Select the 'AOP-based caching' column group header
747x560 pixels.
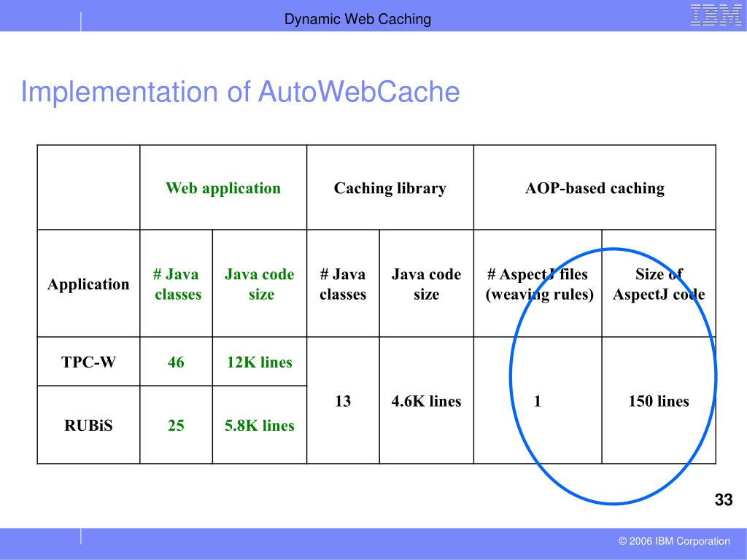(x=595, y=188)
